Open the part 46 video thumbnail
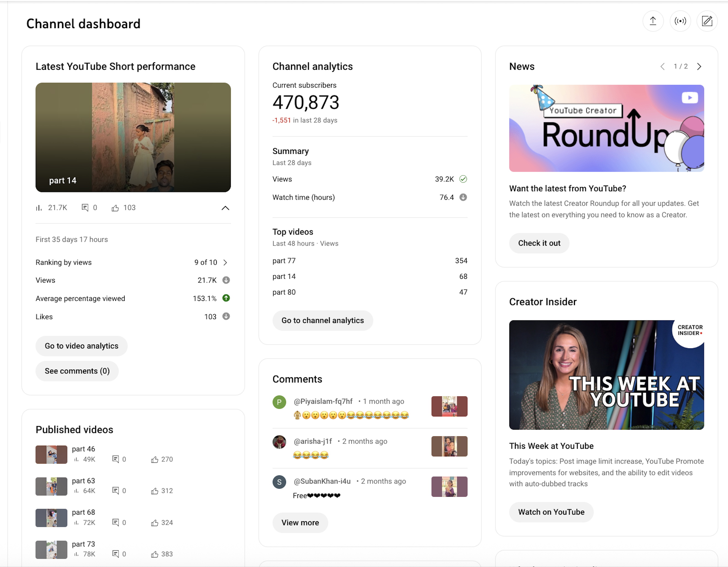The height and width of the screenshot is (567, 728). [51, 455]
